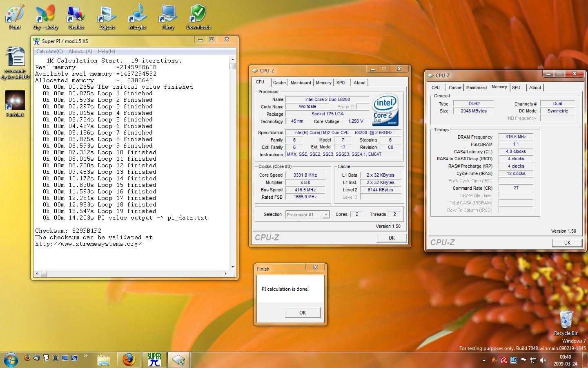Screen dimensions: 588x368
Task: Open the Paint desktop shortcut
Action: (15, 17)
